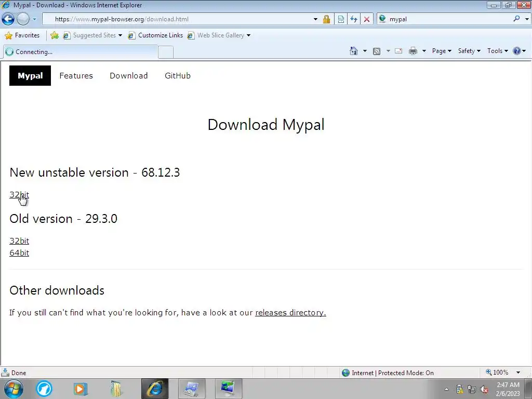Open the releases directory link
532x399 pixels.
(290, 312)
